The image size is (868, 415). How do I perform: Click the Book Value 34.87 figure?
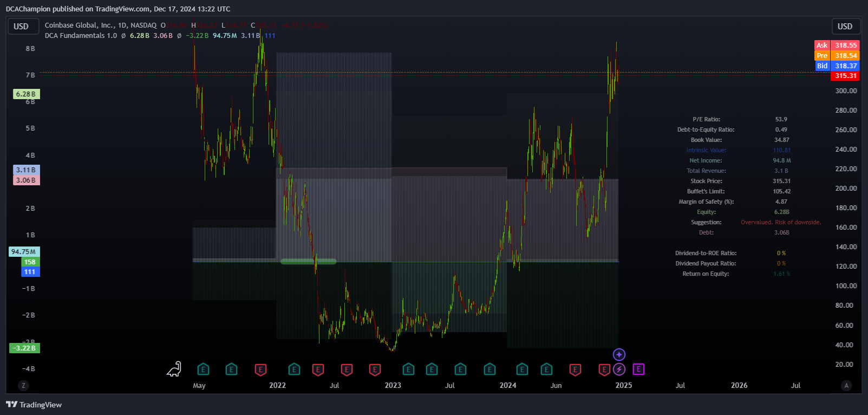click(781, 140)
